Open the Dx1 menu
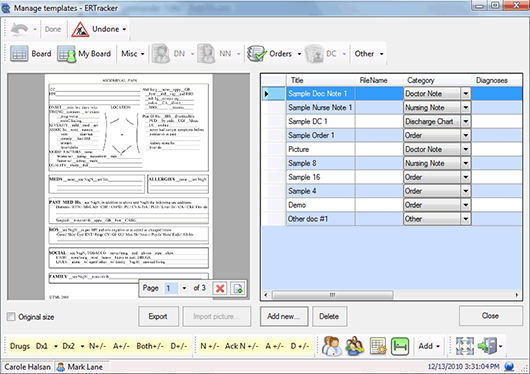The height and width of the screenshot is (374, 530). tap(47, 346)
